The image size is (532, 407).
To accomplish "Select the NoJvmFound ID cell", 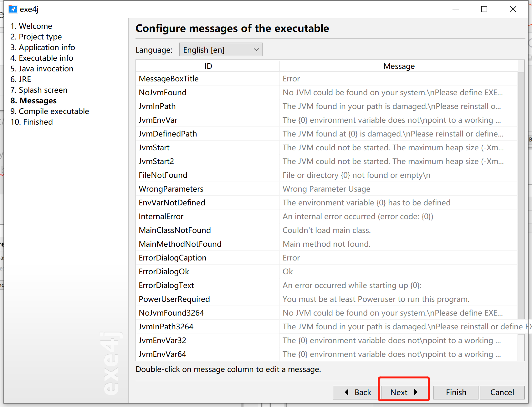I will pos(208,92).
